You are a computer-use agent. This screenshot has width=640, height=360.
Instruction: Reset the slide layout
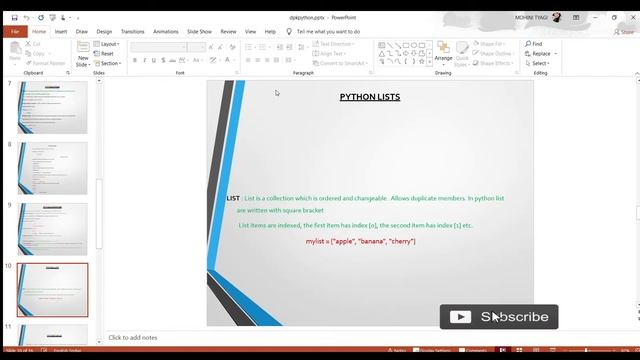coord(104,53)
